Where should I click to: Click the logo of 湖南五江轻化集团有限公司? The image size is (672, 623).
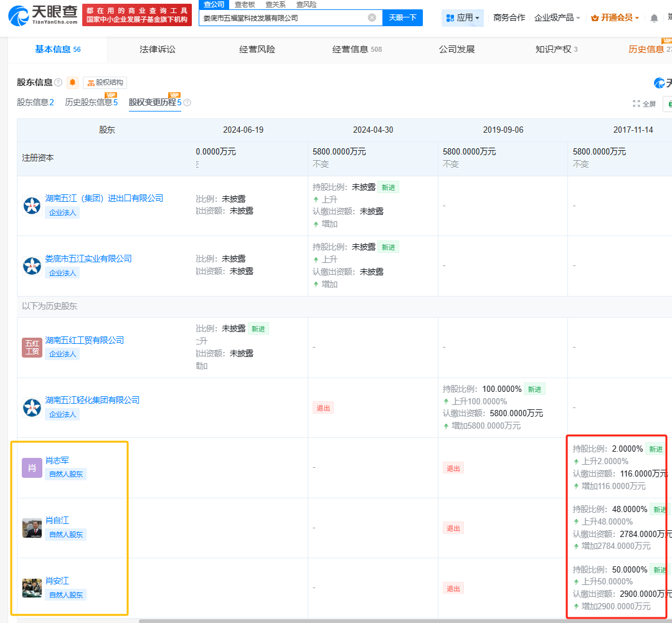click(32, 407)
